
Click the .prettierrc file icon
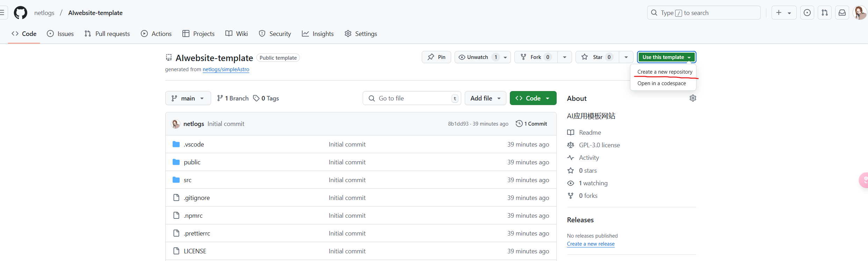pos(176,233)
